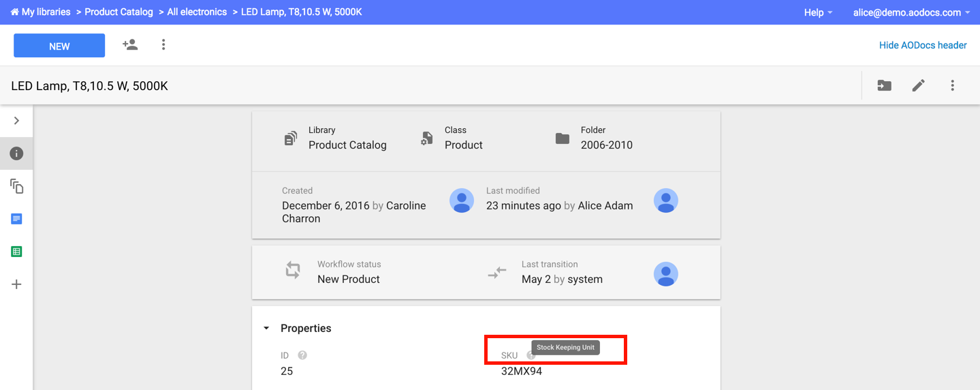Open the Help dropdown menu
The height and width of the screenshot is (390, 980).
[818, 12]
